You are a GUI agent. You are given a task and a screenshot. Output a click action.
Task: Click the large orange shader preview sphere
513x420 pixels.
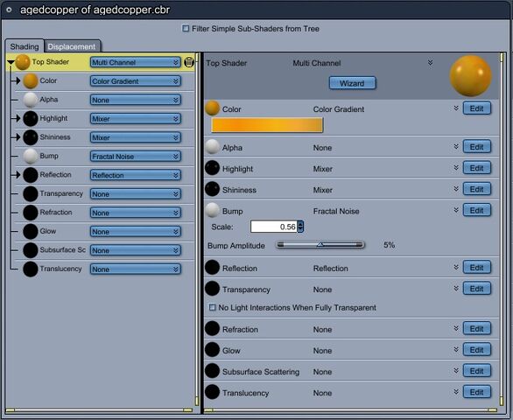pos(470,76)
